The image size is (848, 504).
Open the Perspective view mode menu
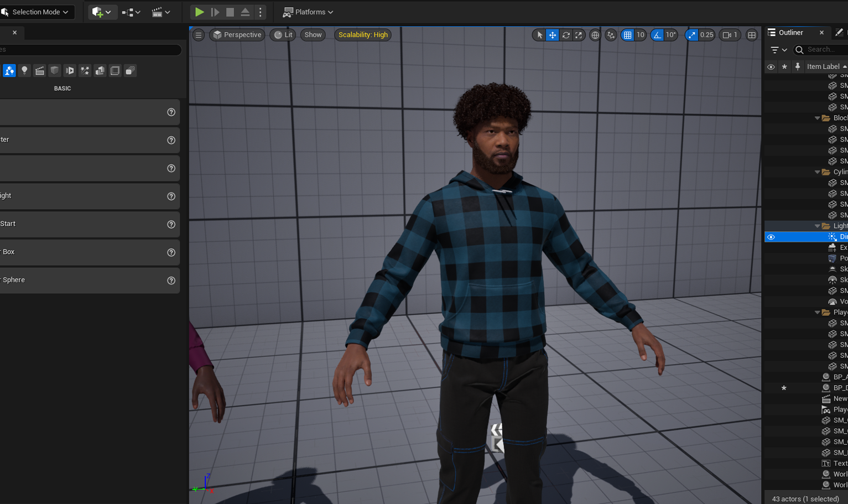[x=237, y=35]
